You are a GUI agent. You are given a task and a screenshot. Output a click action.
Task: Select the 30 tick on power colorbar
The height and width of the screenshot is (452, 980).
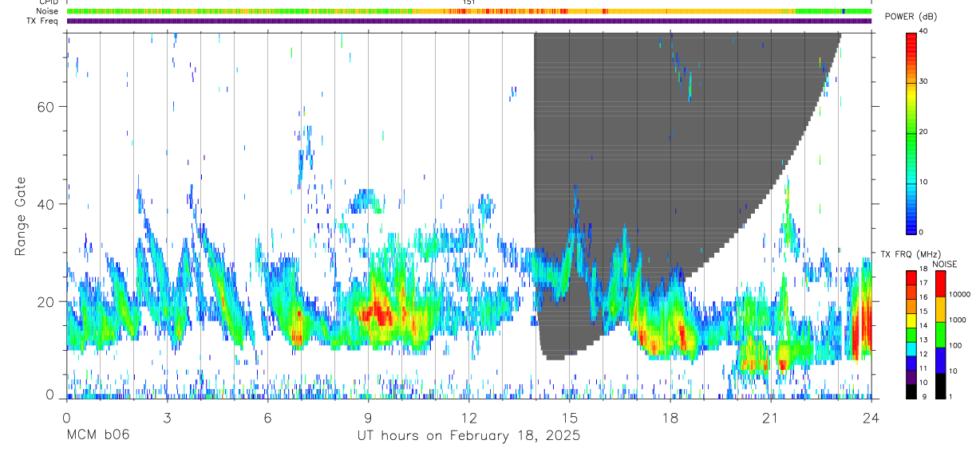[924, 81]
